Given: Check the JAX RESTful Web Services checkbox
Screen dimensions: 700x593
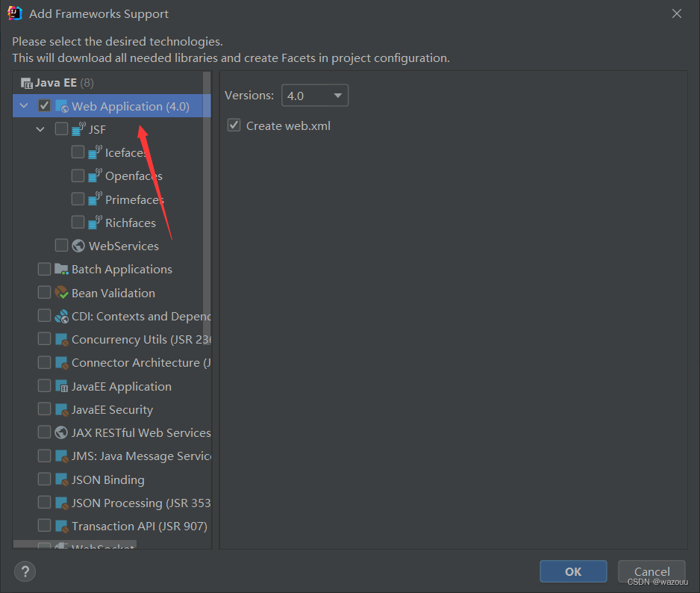Looking at the screenshot, I should tap(44, 432).
